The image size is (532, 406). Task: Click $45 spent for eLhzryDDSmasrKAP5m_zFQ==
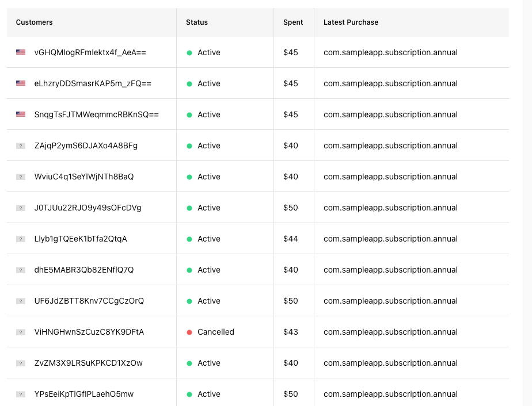pyautogui.click(x=291, y=84)
